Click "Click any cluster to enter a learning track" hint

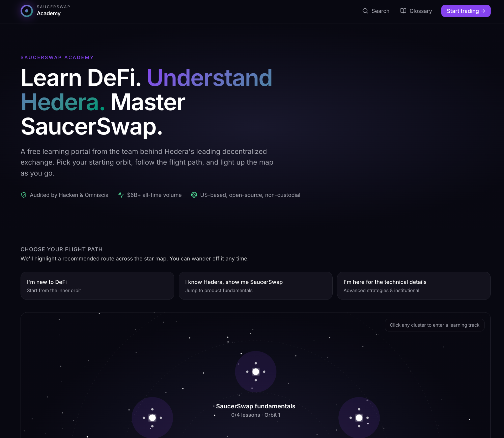coord(434,325)
